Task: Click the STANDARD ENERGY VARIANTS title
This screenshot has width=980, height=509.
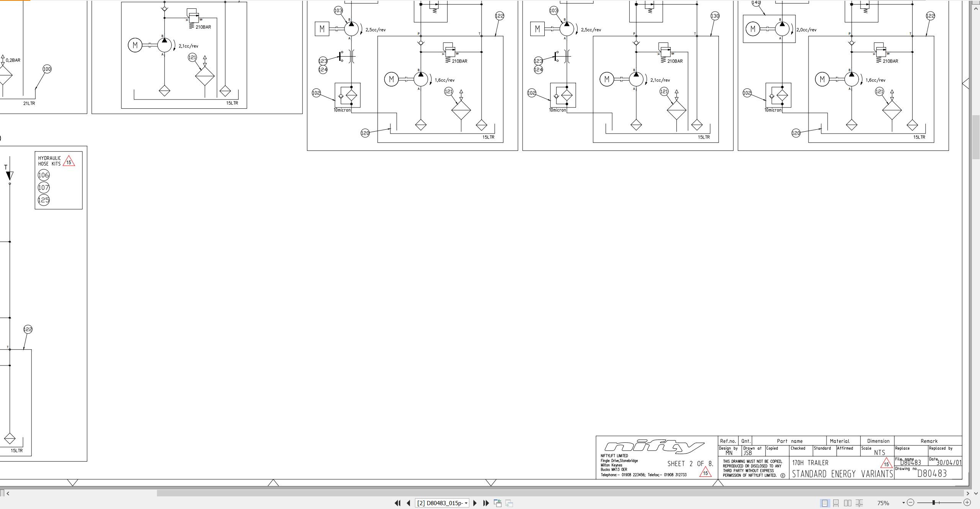Action: click(x=842, y=474)
